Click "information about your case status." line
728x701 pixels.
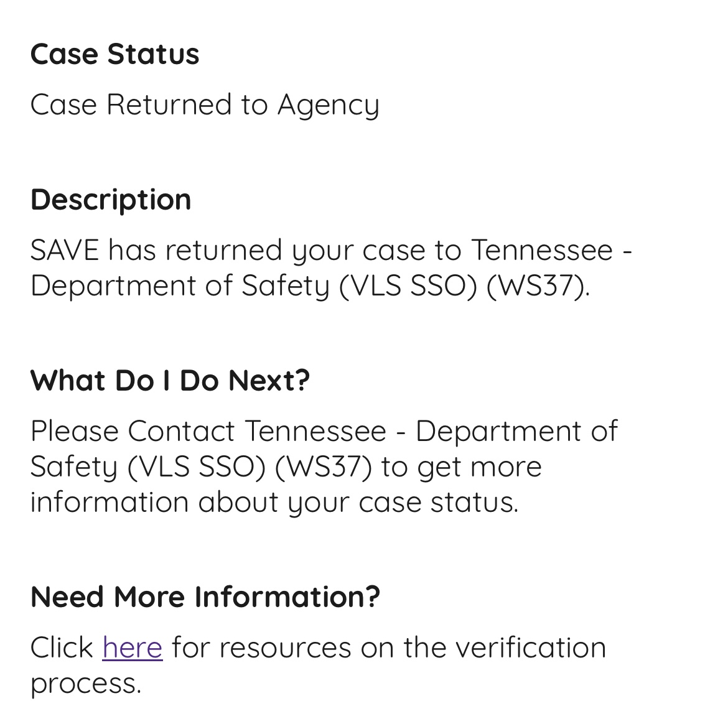tap(274, 502)
